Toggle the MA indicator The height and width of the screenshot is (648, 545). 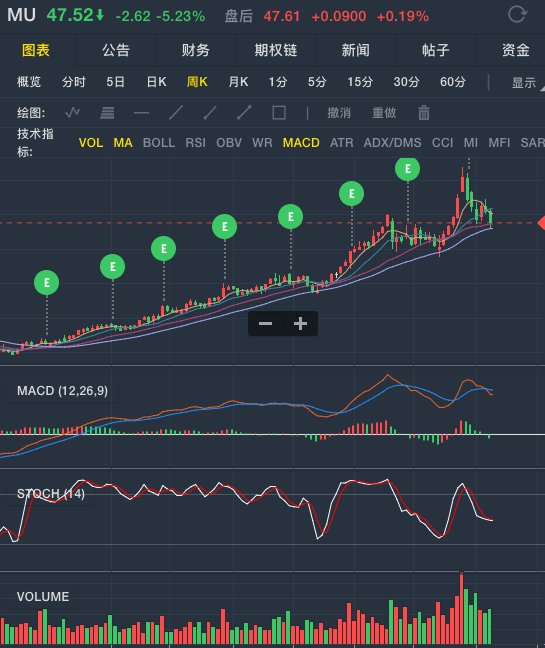coord(123,143)
